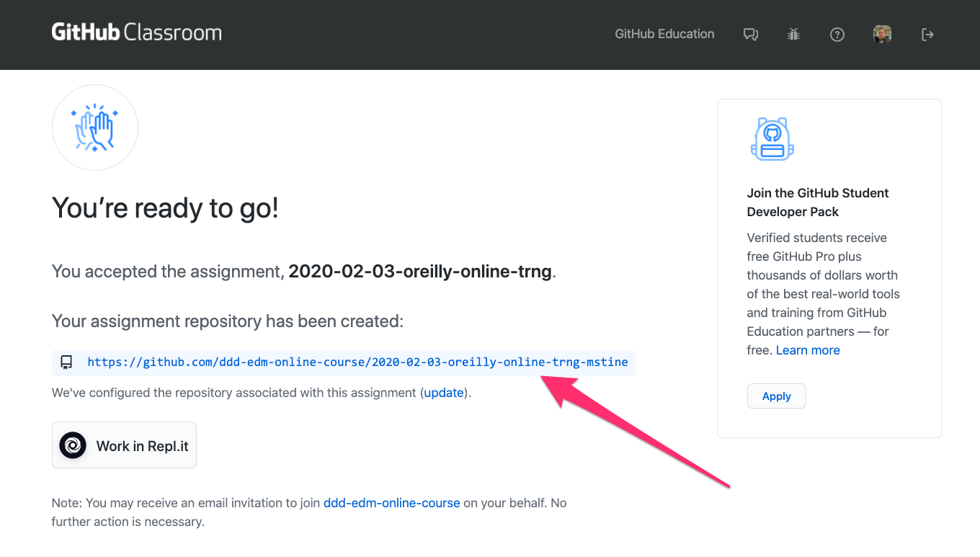Open GitHub Education link in header

pyautogui.click(x=664, y=34)
